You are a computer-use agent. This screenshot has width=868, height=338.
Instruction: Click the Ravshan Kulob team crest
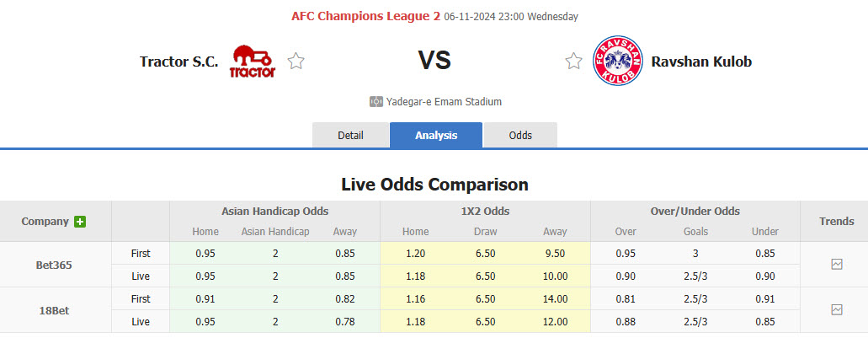[617, 61]
